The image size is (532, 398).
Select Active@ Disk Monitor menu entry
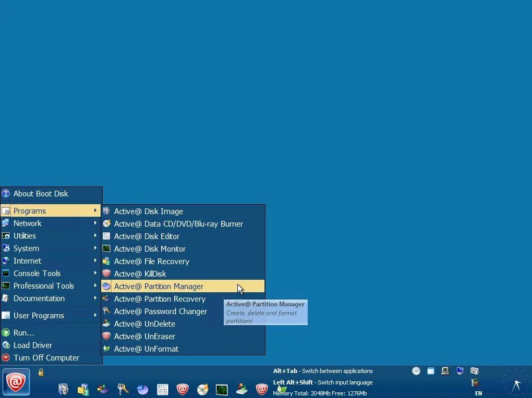point(183,249)
